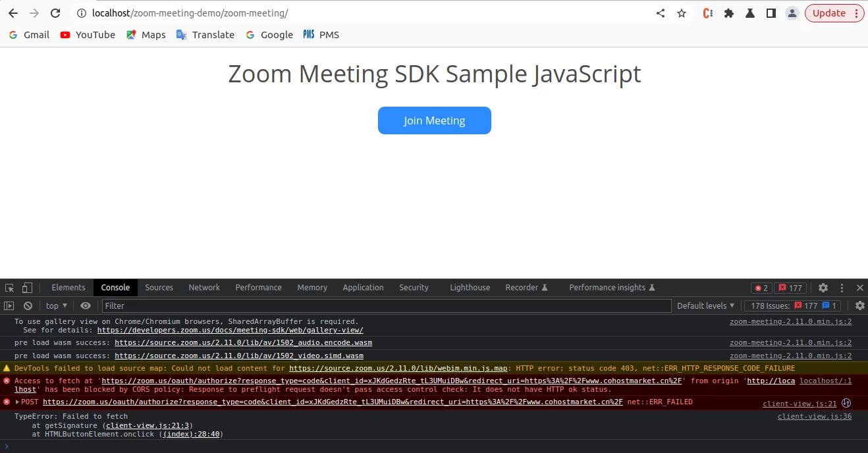Activate the inspect element picker

pos(10,288)
